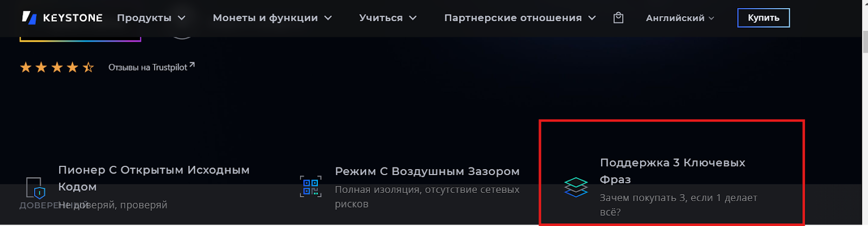Click the first orange rating star
The image size is (868, 226).
(25, 67)
